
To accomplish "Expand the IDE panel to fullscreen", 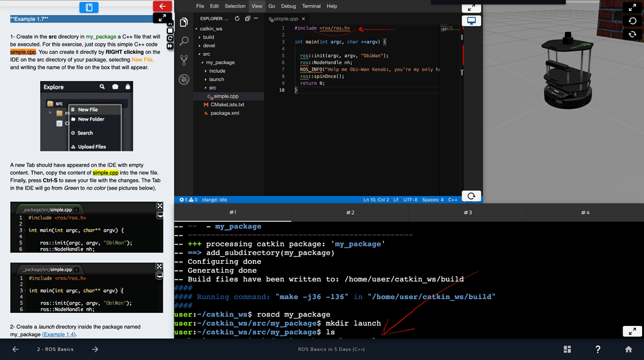I will [x=471, y=8].
